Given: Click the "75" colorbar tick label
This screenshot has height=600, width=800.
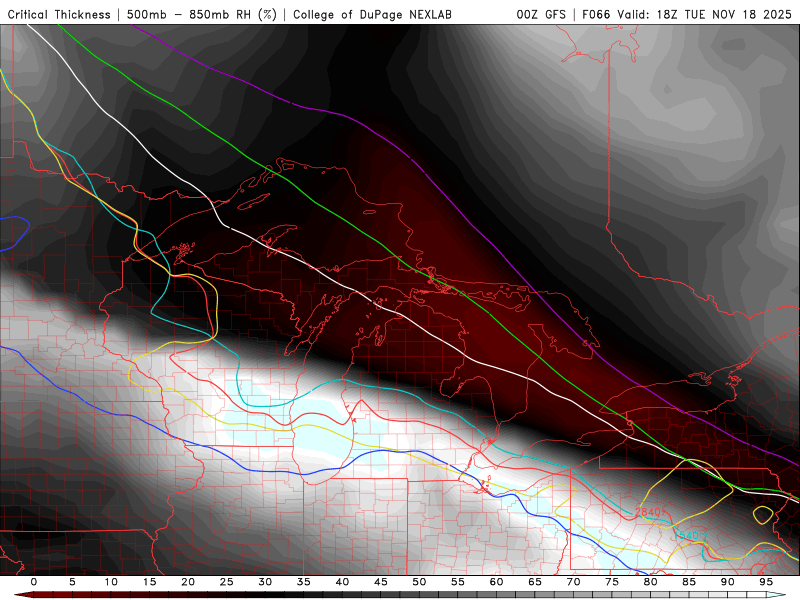Looking at the screenshot, I should point(612,582).
